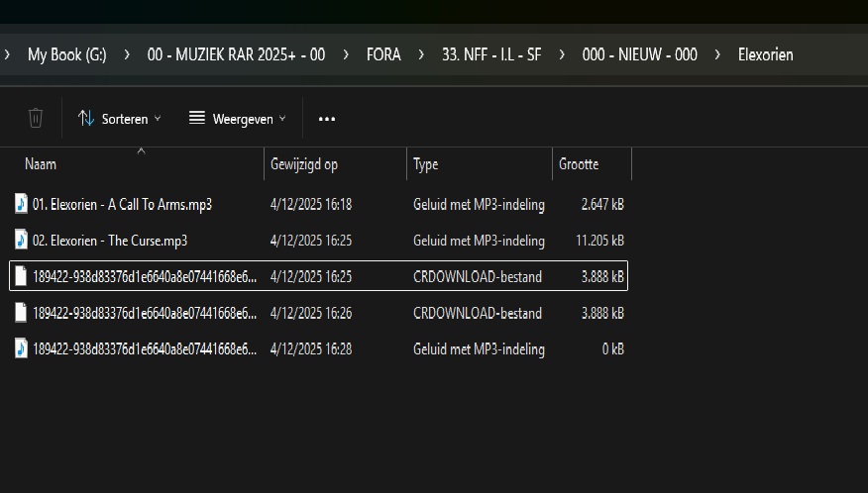Click size value 2.647 kB

click(602, 204)
